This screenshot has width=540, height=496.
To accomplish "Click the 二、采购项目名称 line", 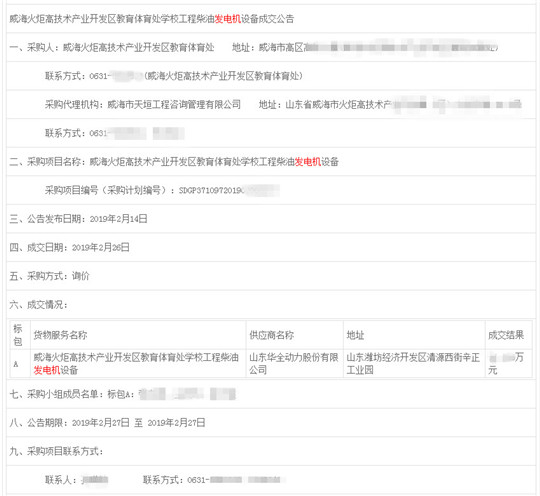I will point(174,162).
